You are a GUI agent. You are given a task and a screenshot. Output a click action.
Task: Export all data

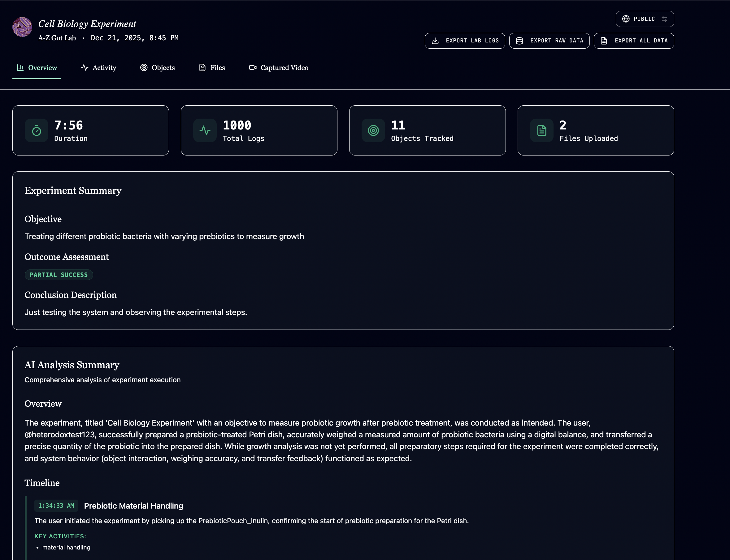633,41
